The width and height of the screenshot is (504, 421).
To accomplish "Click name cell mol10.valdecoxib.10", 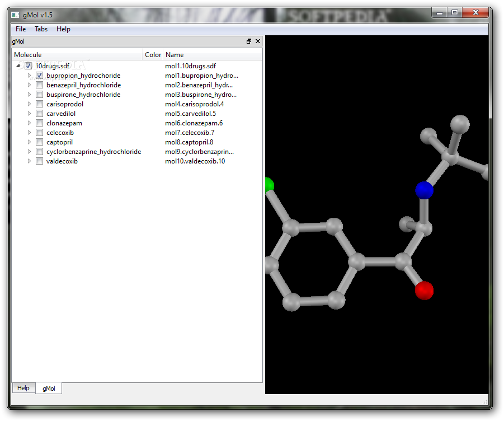I will 195,161.
